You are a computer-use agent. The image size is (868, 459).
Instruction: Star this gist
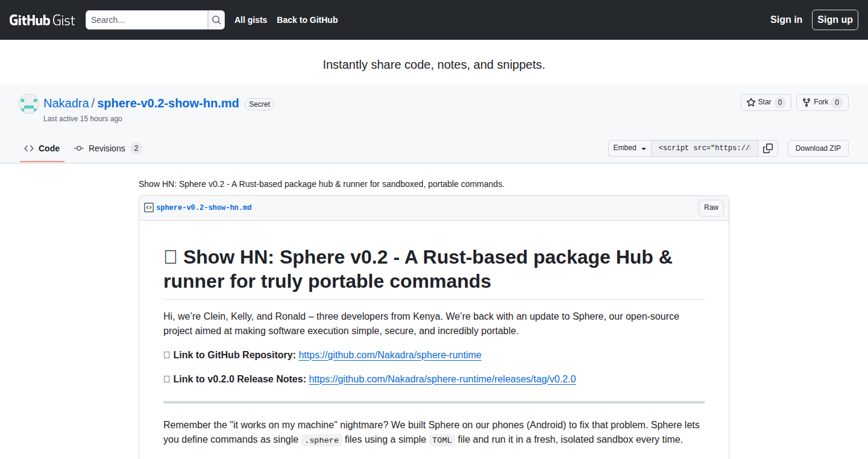(x=766, y=103)
